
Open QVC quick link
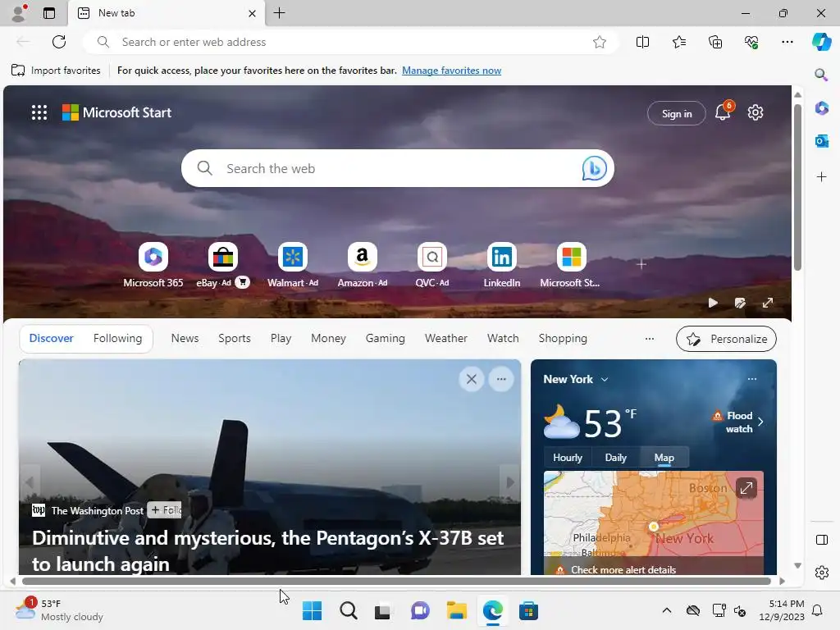coord(431,265)
